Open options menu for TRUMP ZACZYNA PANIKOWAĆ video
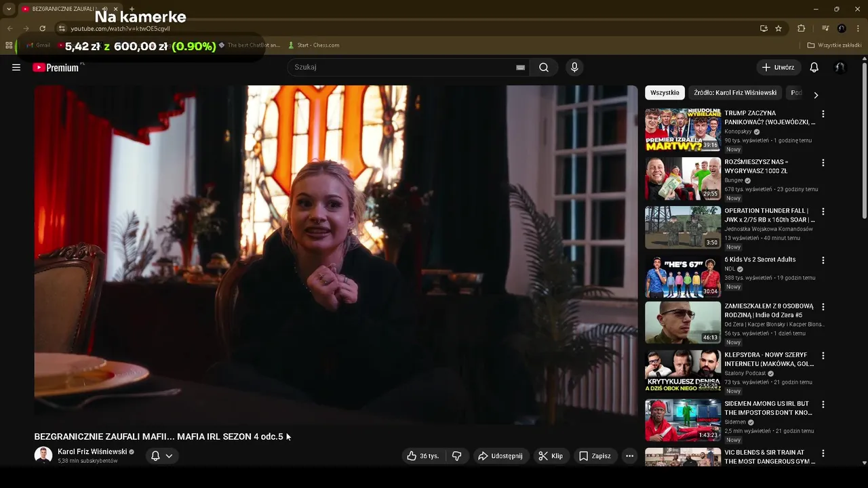The width and height of the screenshot is (868, 488). click(823, 114)
